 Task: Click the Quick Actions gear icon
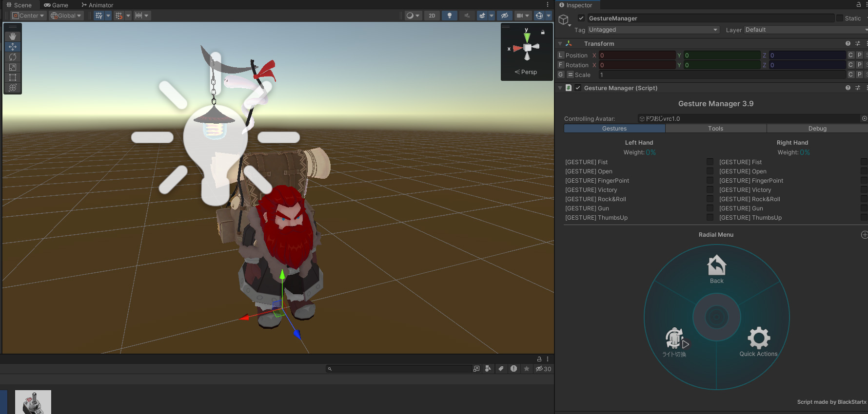[x=758, y=338]
